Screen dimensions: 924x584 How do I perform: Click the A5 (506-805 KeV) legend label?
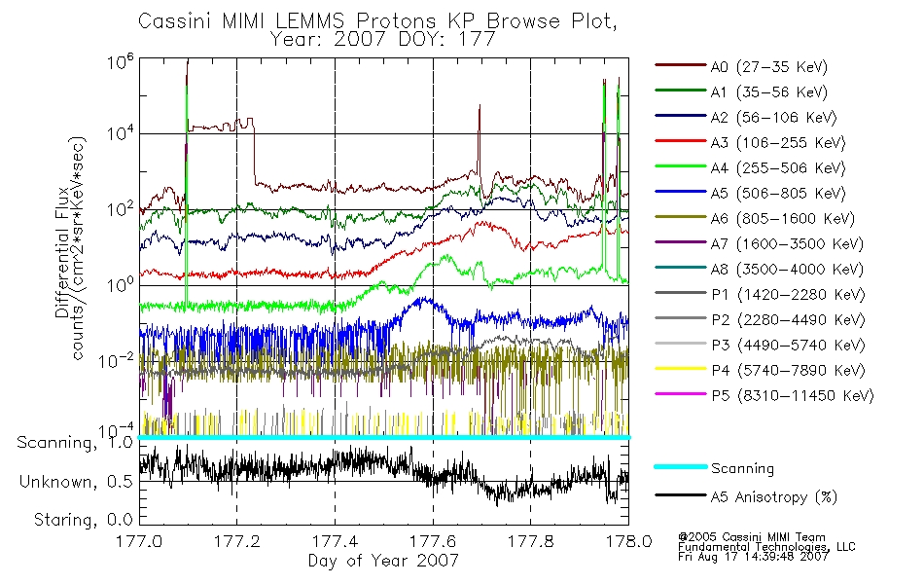(778, 194)
